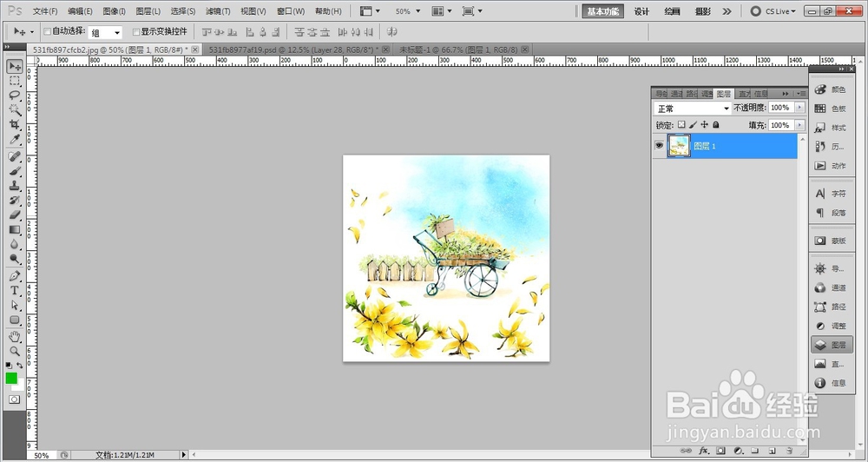Select the Rectangular Marquee tool

click(15, 81)
